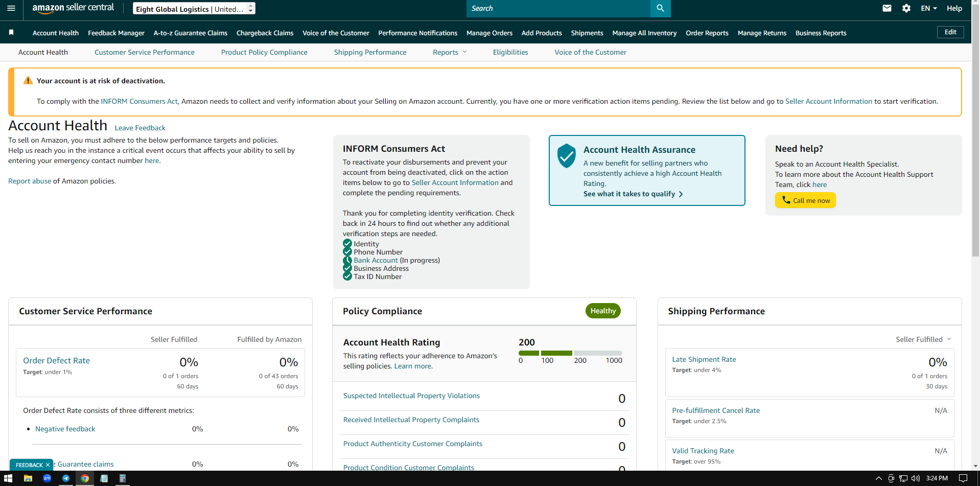The image size is (980, 486).
Task: Open the Bank Account link
Action: [x=376, y=260]
